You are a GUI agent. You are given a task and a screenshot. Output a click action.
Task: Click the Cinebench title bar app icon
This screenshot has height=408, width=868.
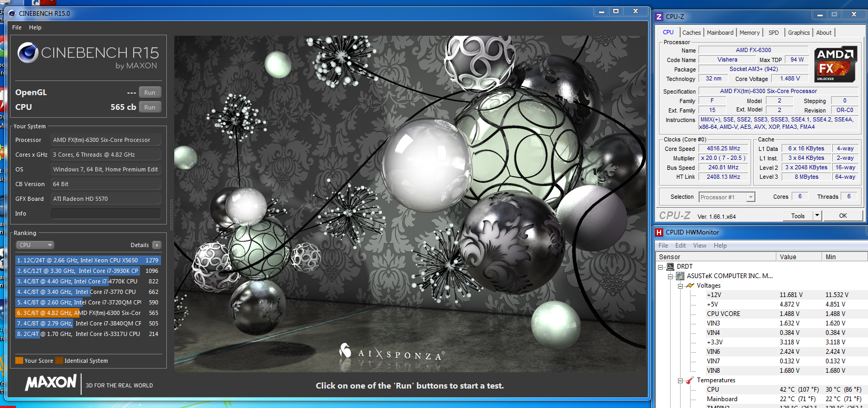[12, 13]
